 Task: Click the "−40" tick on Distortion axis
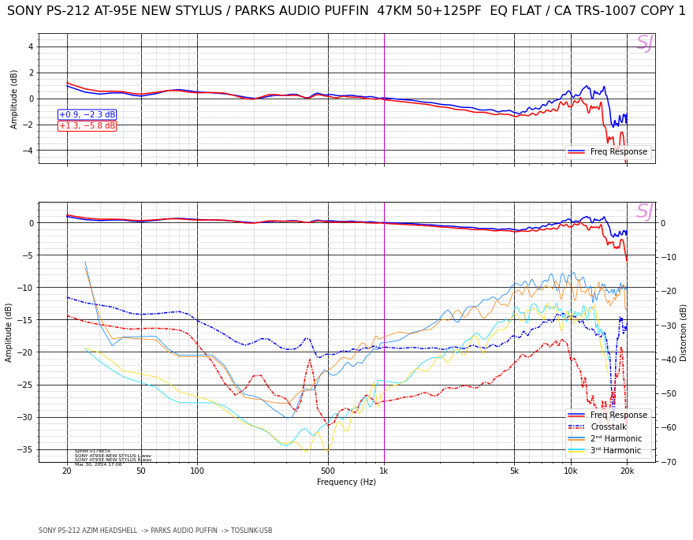tap(668, 359)
